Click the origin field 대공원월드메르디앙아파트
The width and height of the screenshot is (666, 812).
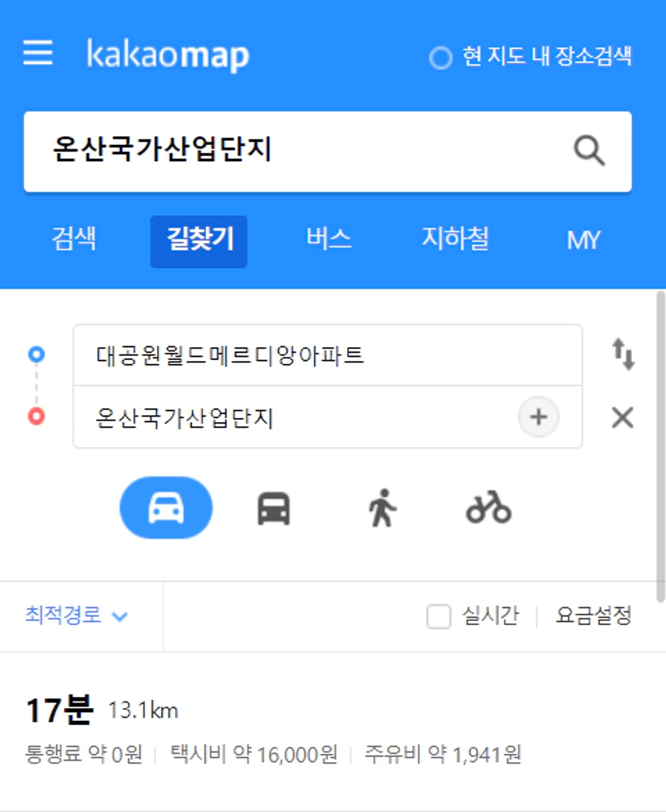pos(328,355)
